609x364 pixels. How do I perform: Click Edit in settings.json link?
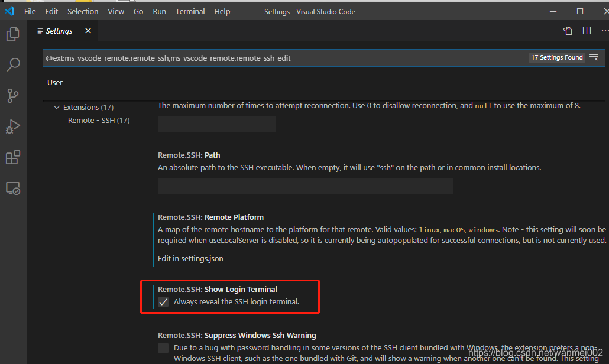190,258
